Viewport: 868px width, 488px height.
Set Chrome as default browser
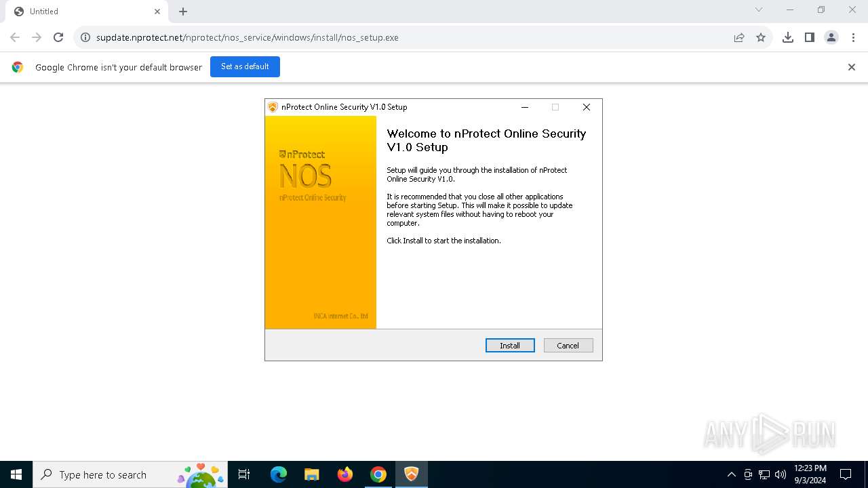click(245, 66)
